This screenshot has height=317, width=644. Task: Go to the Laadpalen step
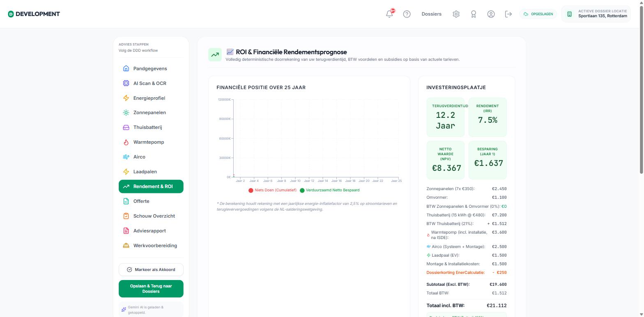[151, 172]
